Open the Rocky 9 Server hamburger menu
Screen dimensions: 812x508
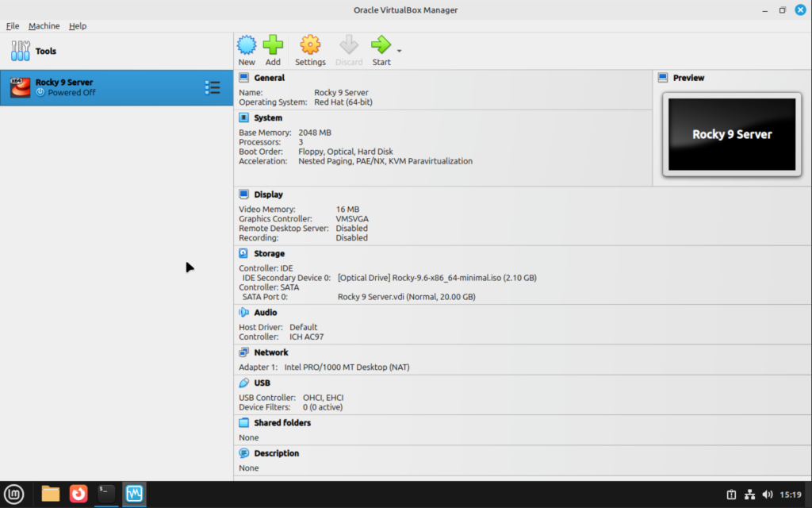[x=213, y=87]
